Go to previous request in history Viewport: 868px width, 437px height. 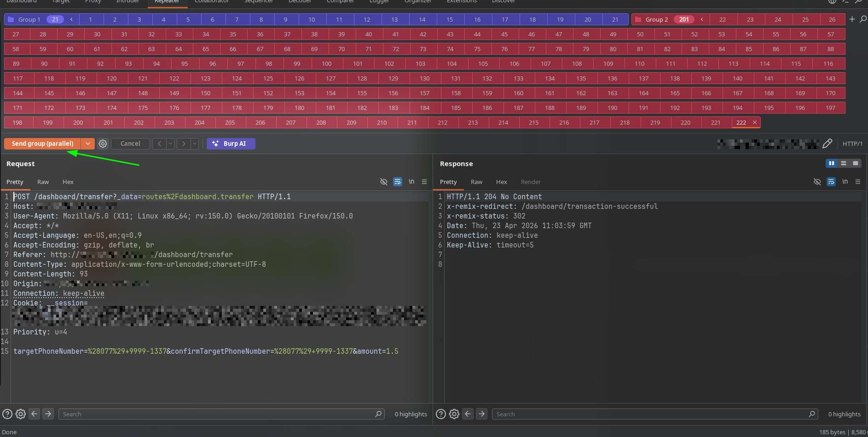tap(159, 144)
